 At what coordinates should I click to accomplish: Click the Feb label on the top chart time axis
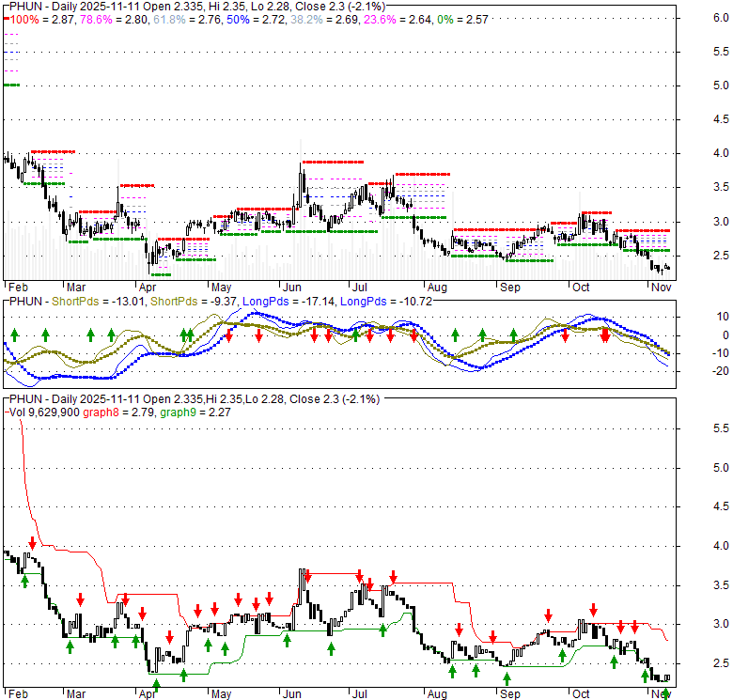(x=18, y=287)
